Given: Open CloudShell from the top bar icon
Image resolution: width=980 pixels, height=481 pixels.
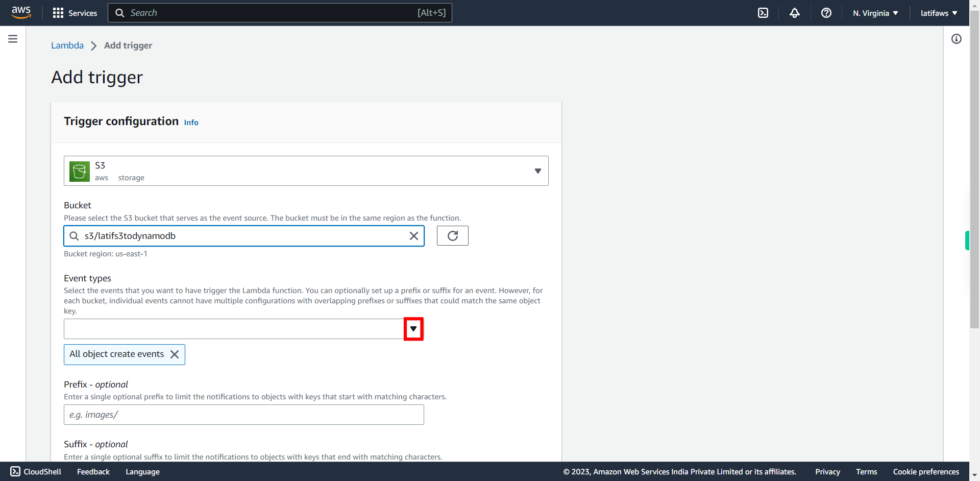Looking at the screenshot, I should pyautogui.click(x=763, y=13).
